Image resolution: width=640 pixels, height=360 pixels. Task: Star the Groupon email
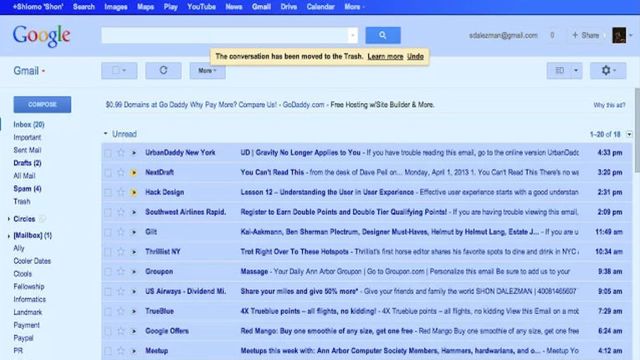[x=121, y=272]
